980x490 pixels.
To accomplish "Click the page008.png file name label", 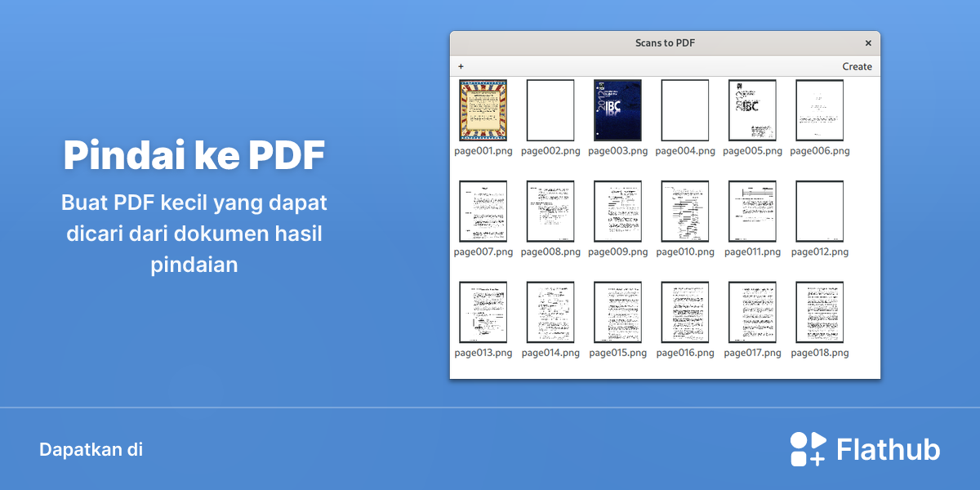I will tap(550, 252).
